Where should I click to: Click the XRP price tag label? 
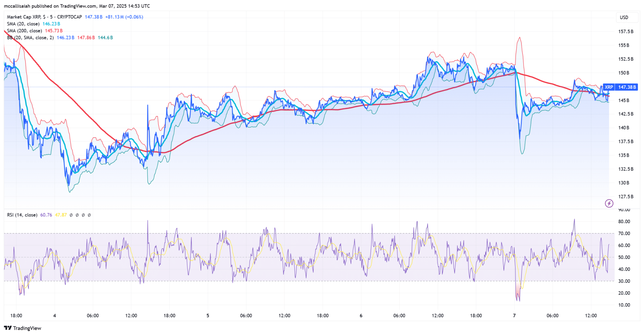609,87
